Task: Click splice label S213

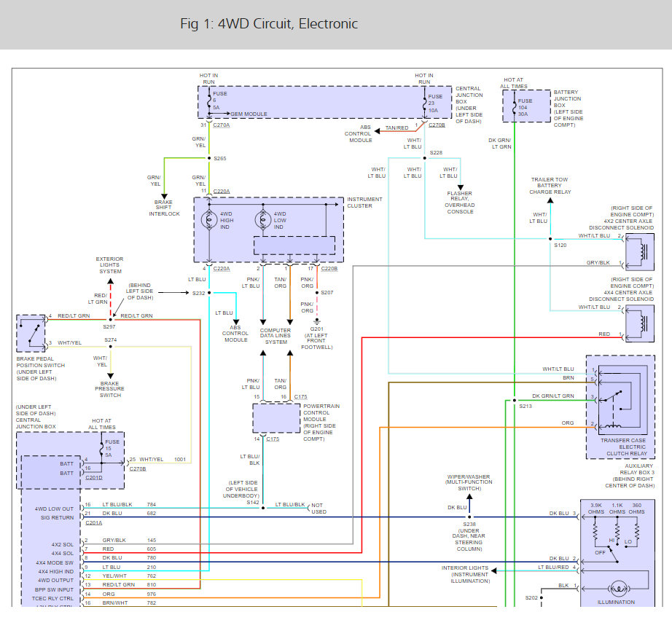Action: 526,407
